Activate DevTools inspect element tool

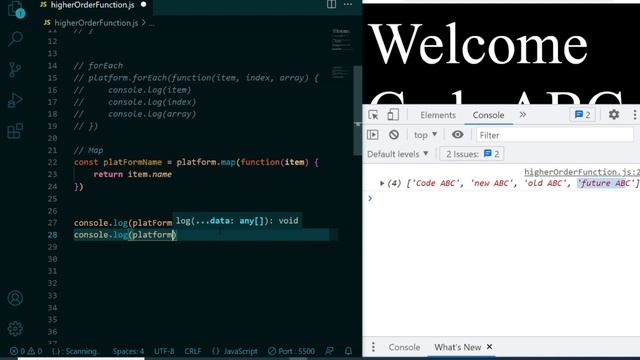point(373,115)
